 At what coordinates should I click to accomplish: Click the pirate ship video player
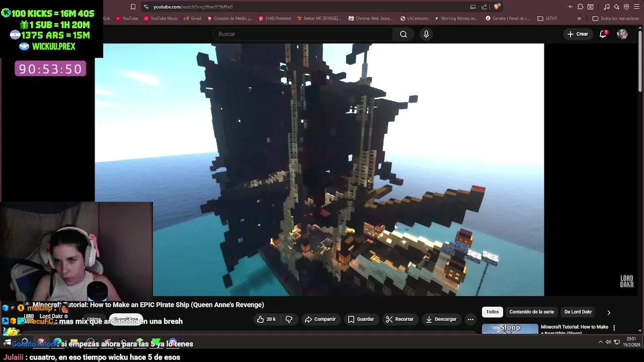[x=319, y=169]
